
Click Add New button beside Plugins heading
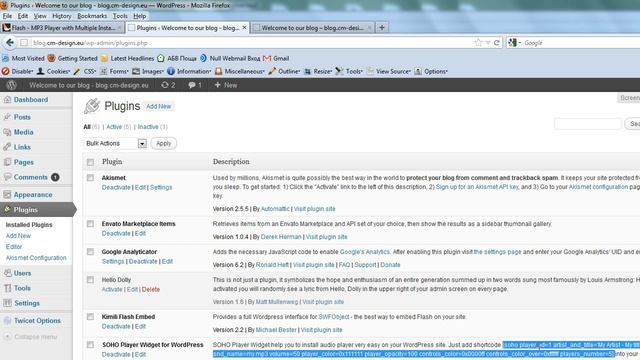(x=158, y=107)
